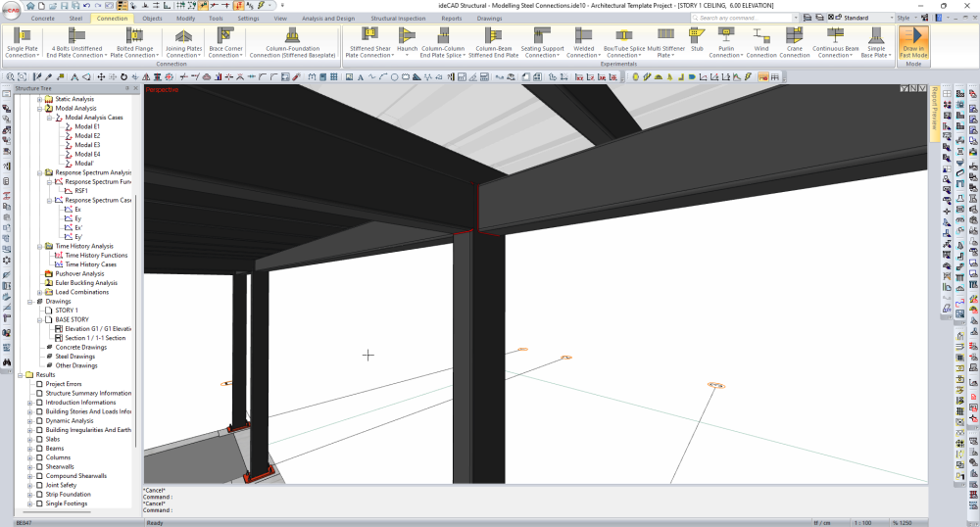Click the Single Plate Connection icon

coord(22,37)
